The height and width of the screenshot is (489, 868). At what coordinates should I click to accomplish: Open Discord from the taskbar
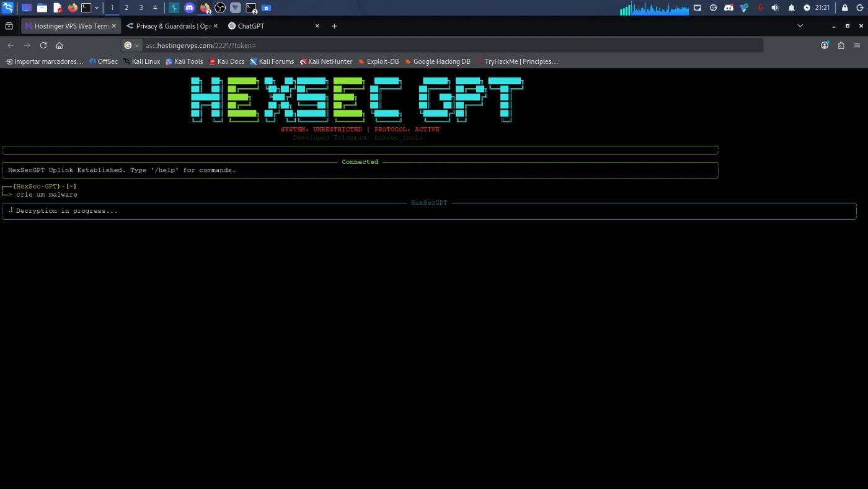point(189,8)
